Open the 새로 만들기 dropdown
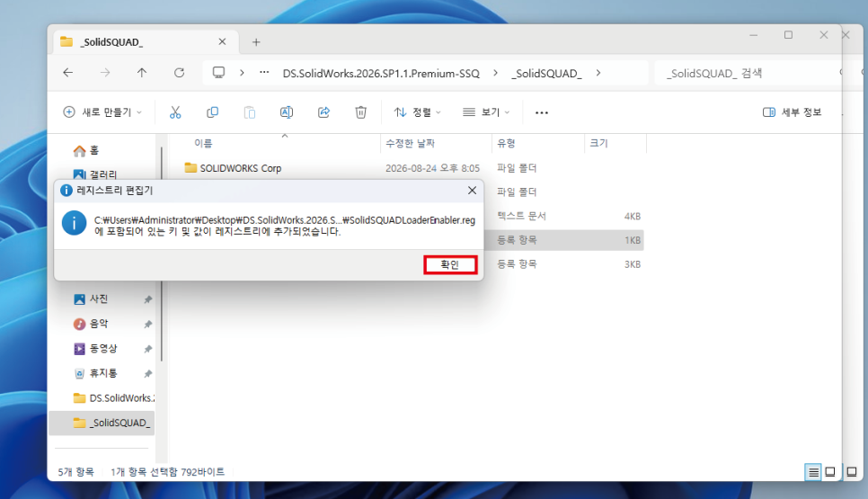The height and width of the screenshot is (499, 868). pyautogui.click(x=102, y=112)
